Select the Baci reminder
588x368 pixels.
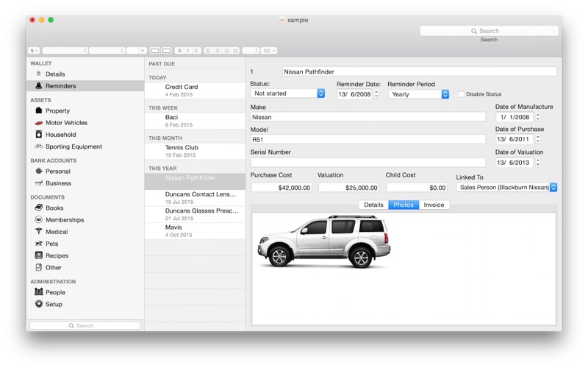(195, 121)
